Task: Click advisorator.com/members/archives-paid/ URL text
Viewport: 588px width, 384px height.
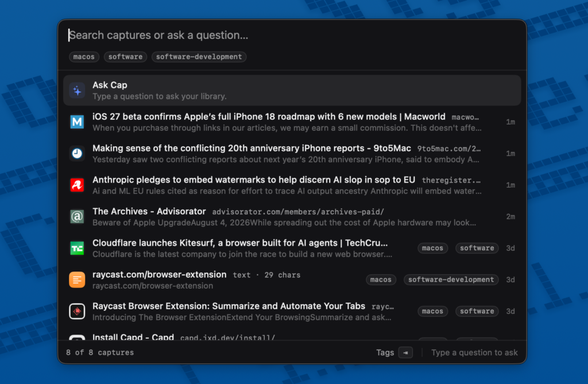Action: [298, 212]
